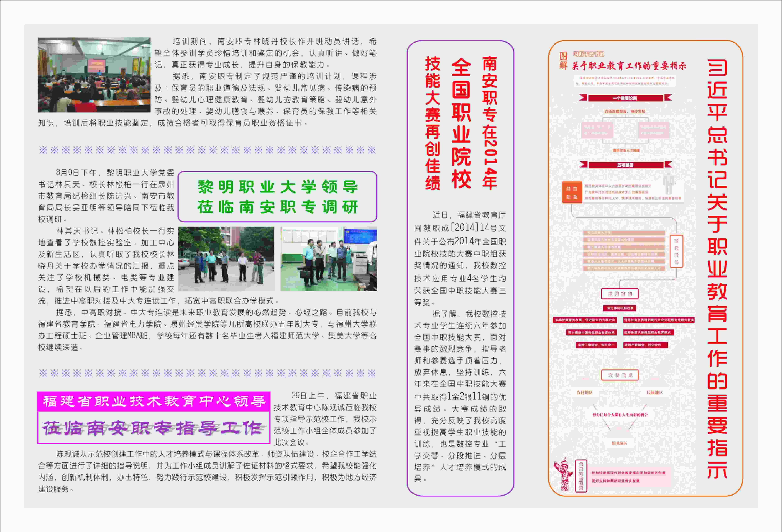782x532 pixels.
Task: Click the line 林其天书记、林松柏校长一行实
Action: [115, 231]
